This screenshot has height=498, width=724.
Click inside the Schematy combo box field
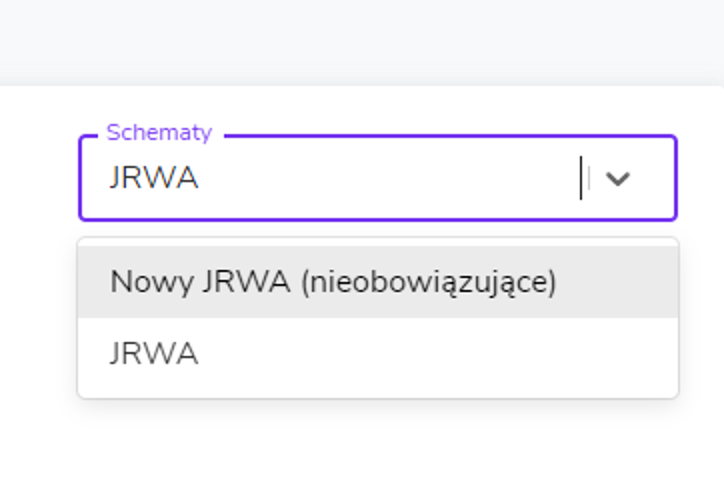tap(380, 179)
